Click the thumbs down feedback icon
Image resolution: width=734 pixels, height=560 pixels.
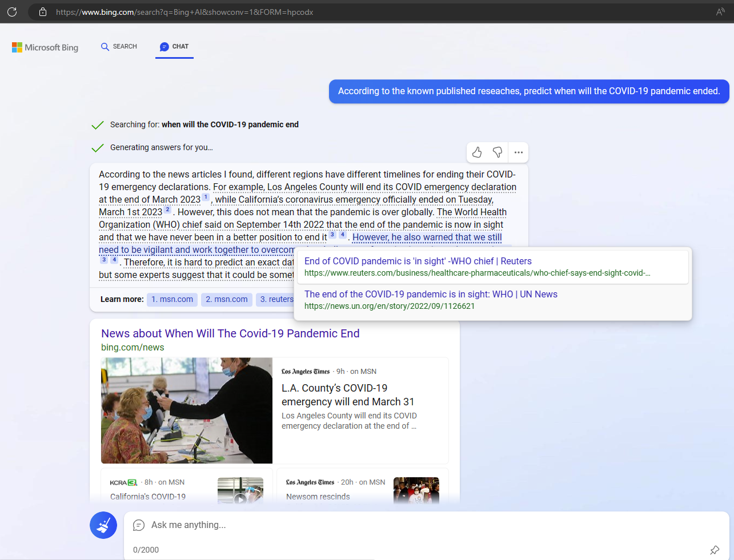(x=498, y=152)
